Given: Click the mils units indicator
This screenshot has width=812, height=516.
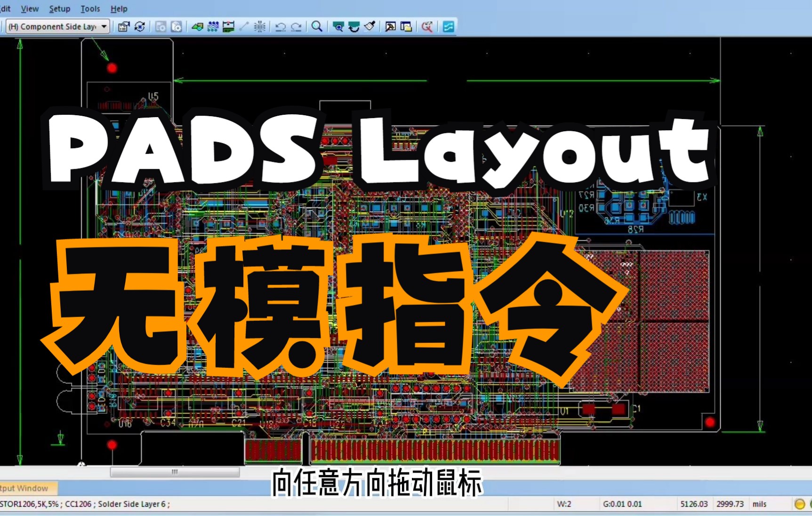Looking at the screenshot, I should click(759, 504).
